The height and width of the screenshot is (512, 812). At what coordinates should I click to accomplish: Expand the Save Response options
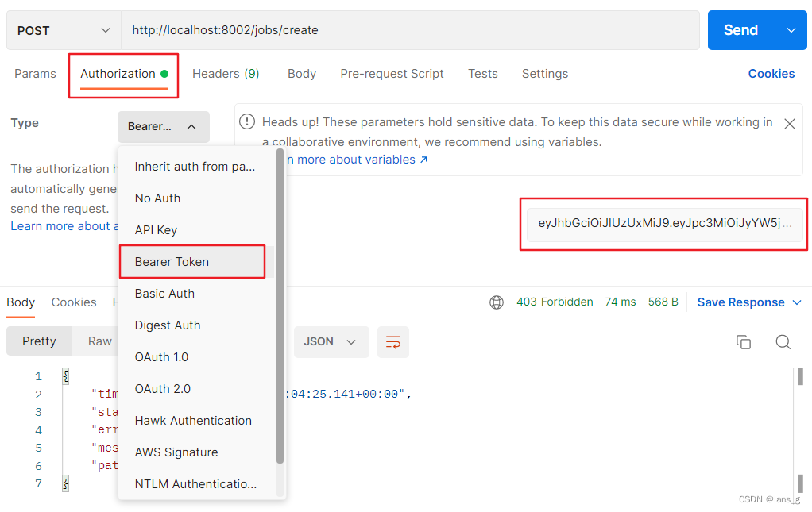[797, 302]
